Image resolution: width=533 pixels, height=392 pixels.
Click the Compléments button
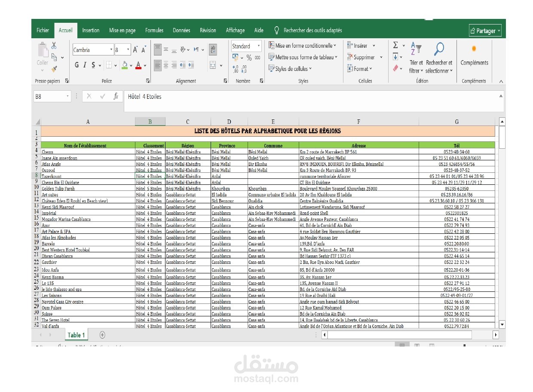point(474,55)
